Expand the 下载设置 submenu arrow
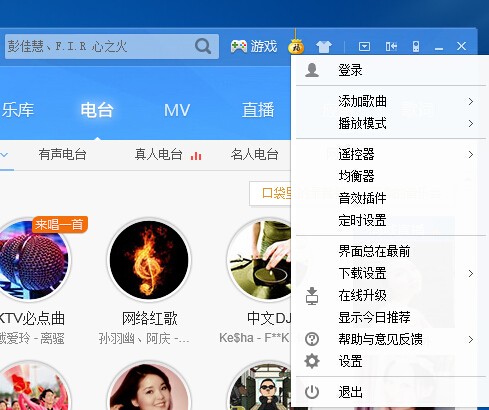This screenshot has width=489, height=410. [471, 274]
